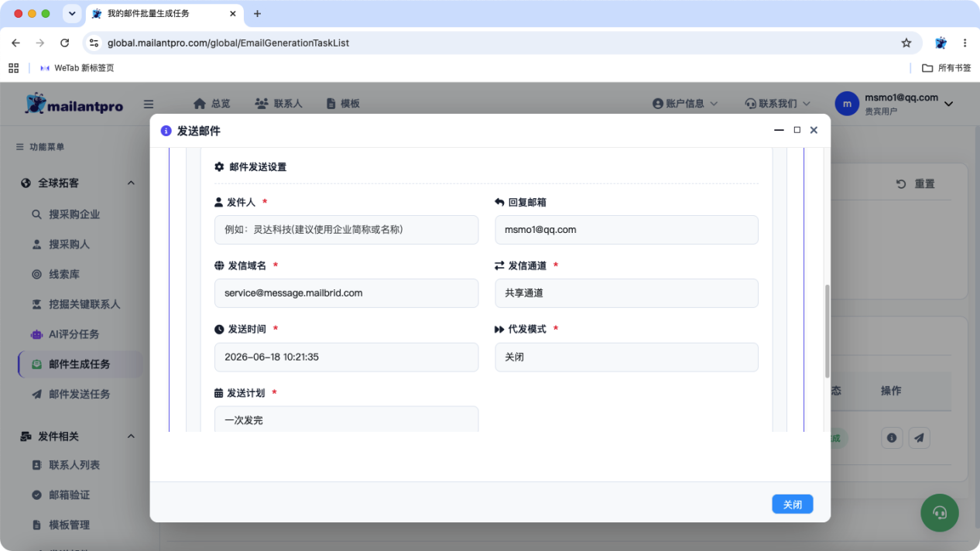Click the 重置 reset button

[x=916, y=184]
